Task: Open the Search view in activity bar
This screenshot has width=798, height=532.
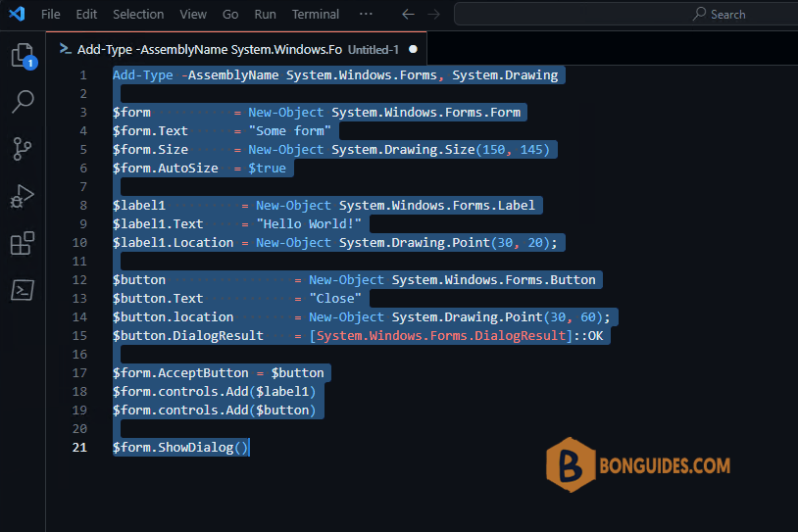Action: click(23, 102)
